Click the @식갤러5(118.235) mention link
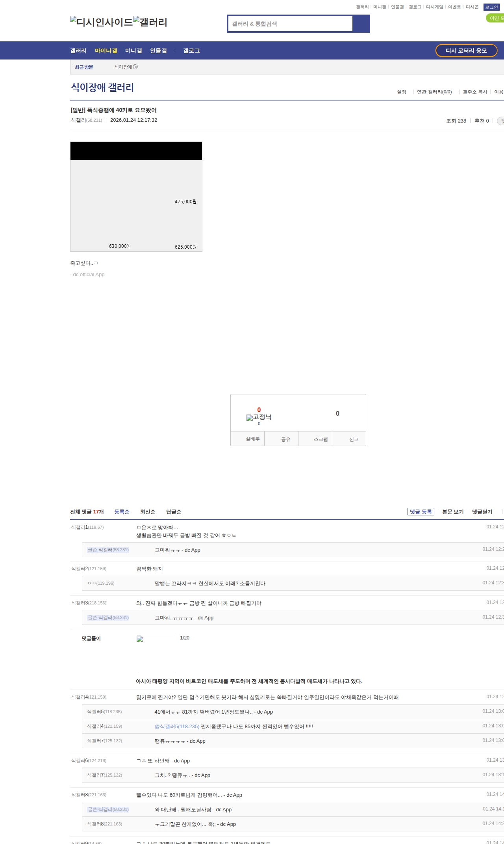This screenshot has height=844, width=504. coord(177,727)
